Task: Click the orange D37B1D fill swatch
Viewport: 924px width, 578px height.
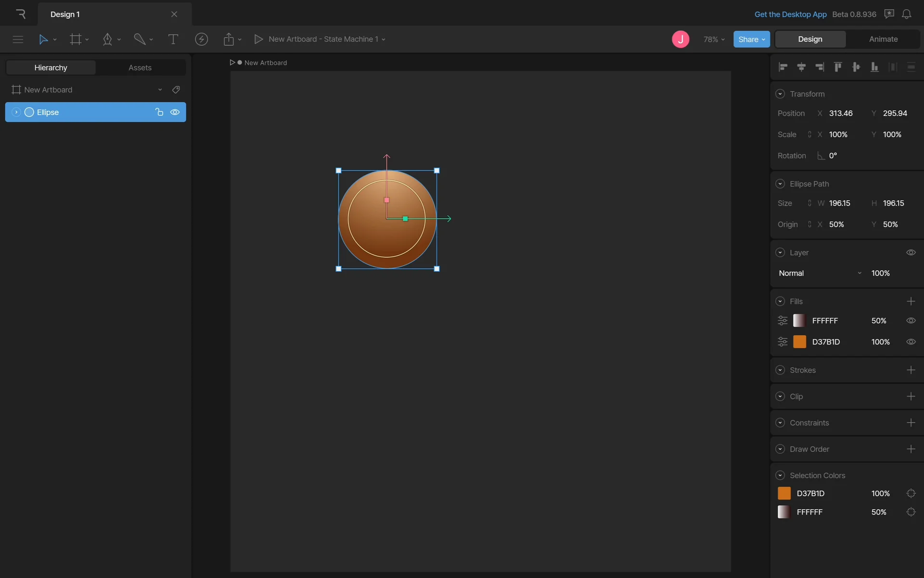Action: tap(799, 342)
